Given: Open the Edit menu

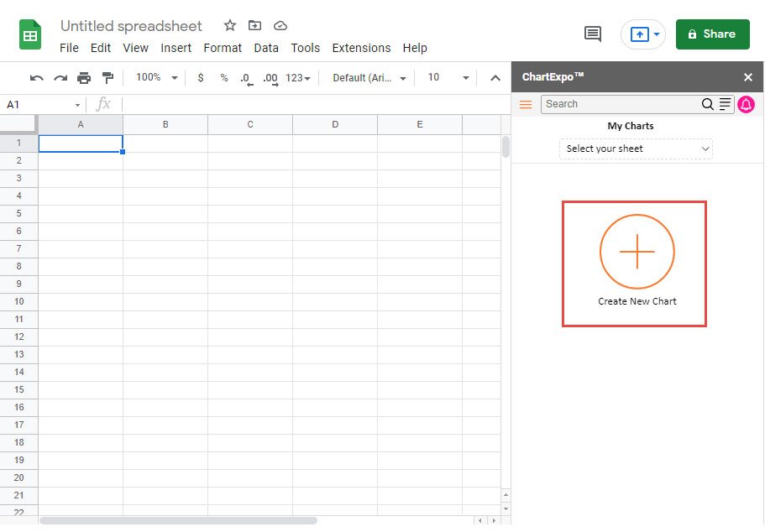Looking at the screenshot, I should 101,48.
